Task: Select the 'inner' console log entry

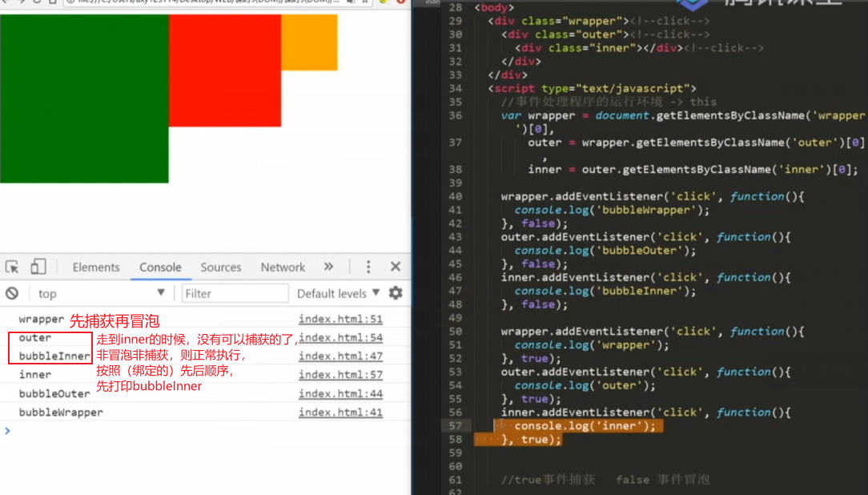Action: [35, 375]
